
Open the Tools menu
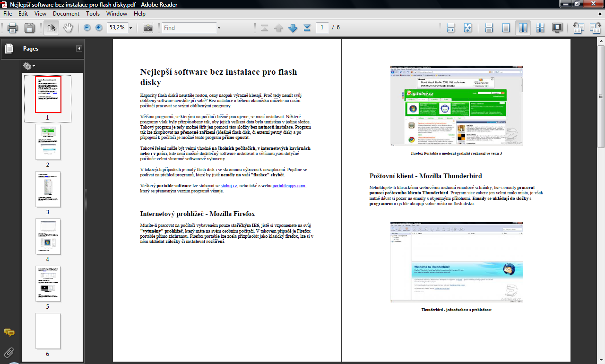coord(93,14)
